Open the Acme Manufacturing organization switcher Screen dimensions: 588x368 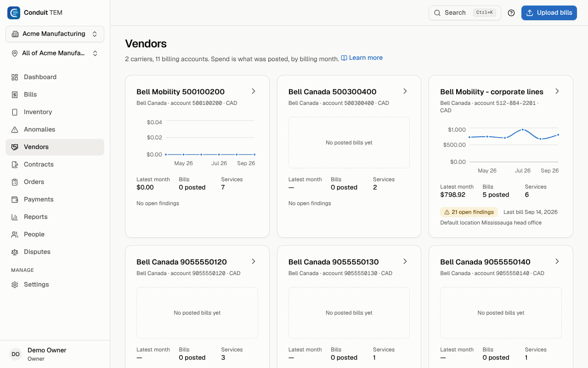point(55,34)
